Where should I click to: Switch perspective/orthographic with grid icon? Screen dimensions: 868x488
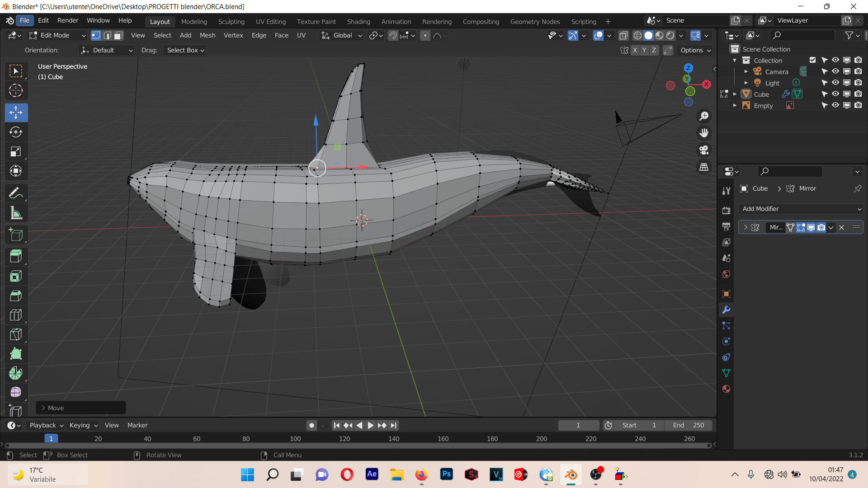704,167
